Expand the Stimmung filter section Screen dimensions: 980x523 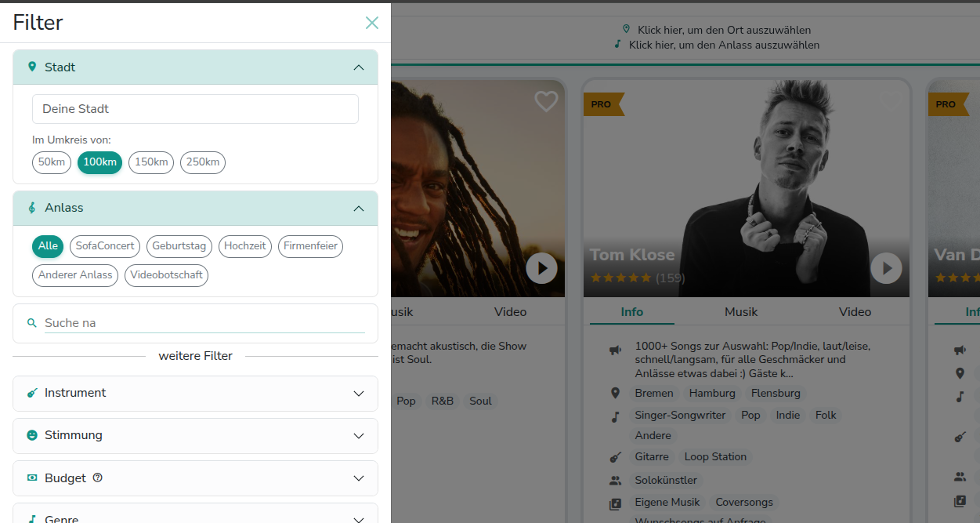(195, 436)
